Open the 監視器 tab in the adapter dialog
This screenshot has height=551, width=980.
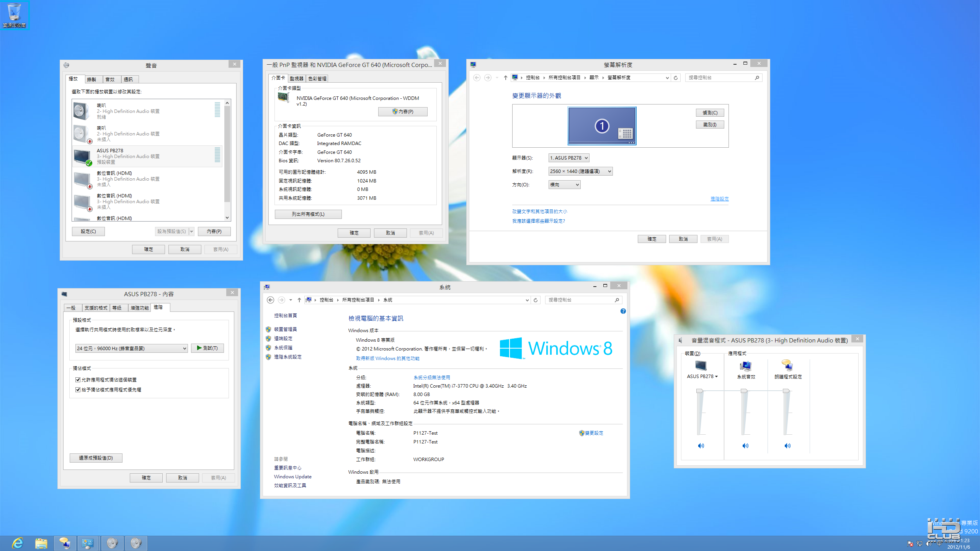(x=296, y=79)
